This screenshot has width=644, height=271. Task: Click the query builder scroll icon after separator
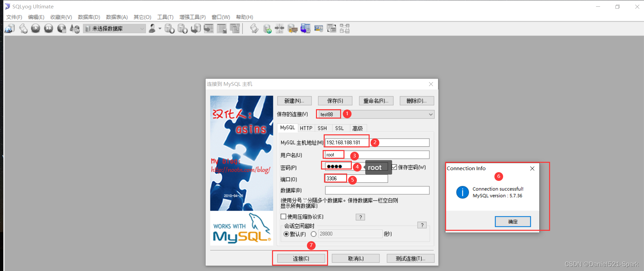click(x=254, y=29)
